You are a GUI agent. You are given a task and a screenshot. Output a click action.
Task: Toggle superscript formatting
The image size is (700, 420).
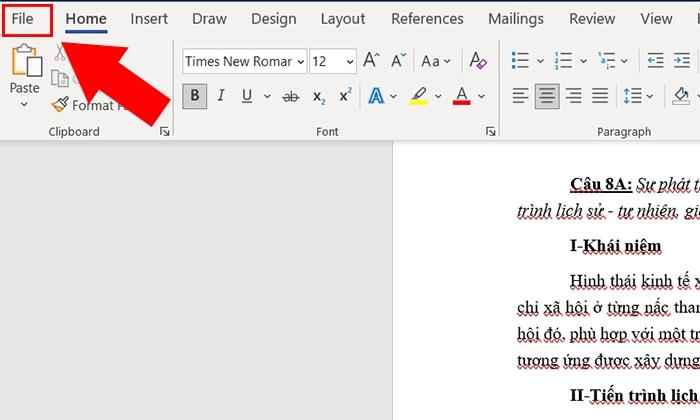(345, 95)
